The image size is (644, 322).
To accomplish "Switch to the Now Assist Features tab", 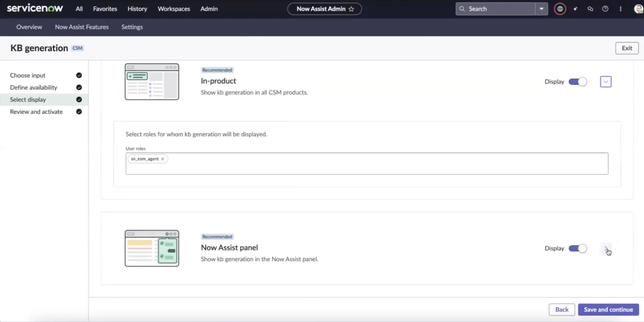I will 82,27.
